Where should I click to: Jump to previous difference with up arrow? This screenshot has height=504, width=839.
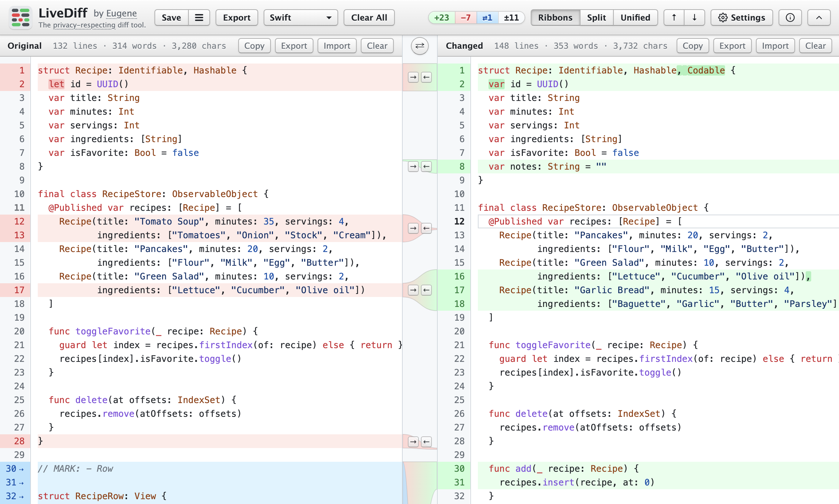(674, 18)
